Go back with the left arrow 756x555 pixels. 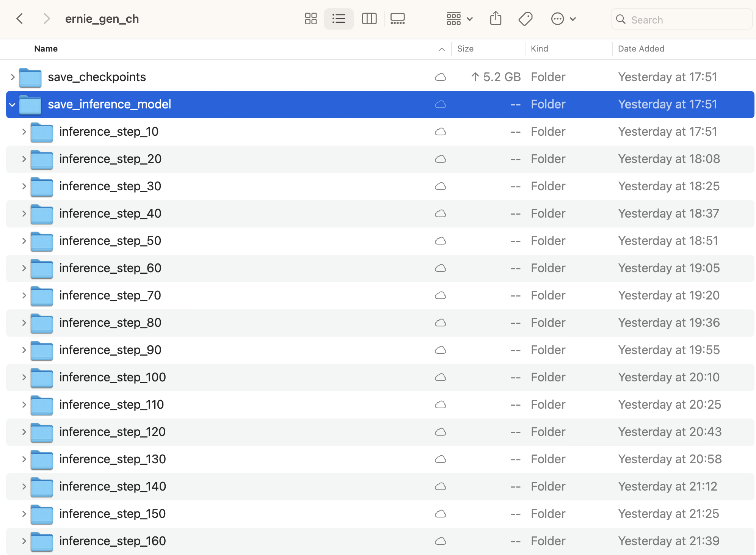20,19
